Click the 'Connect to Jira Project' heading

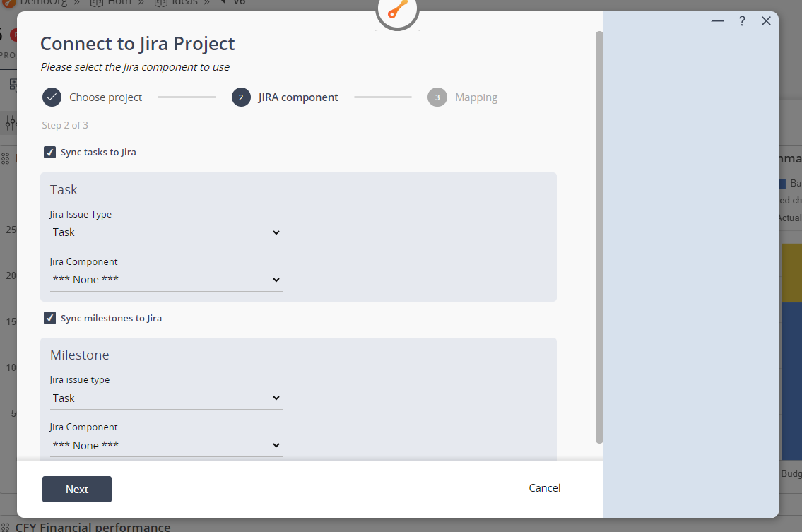click(138, 44)
